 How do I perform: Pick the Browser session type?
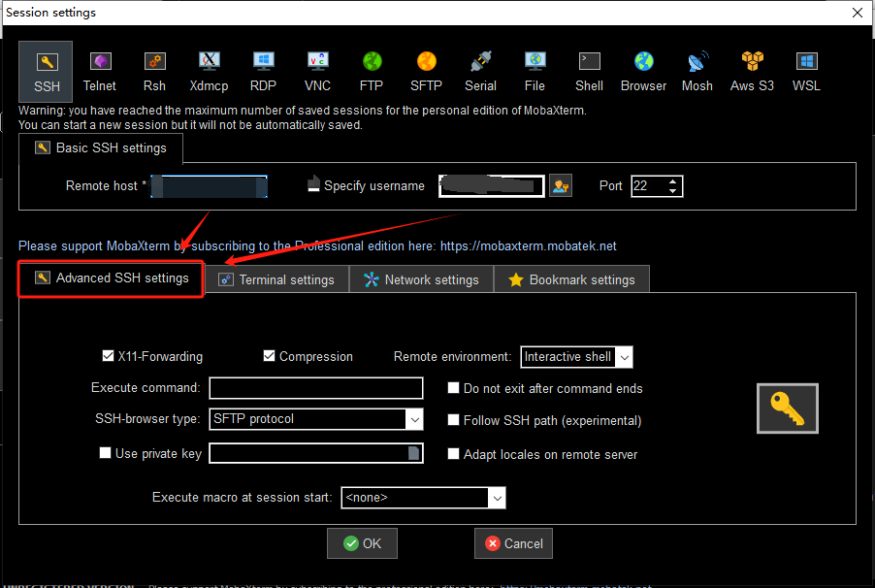[643, 71]
